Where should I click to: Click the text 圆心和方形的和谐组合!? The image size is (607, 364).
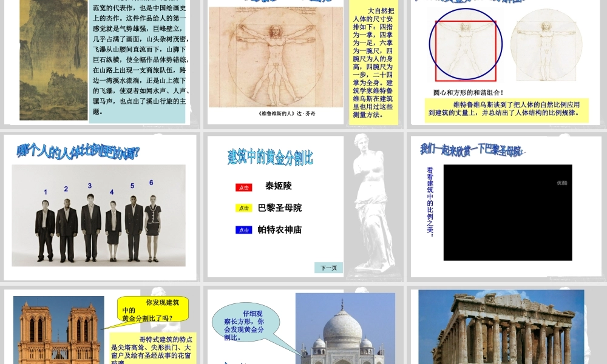click(x=469, y=92)
